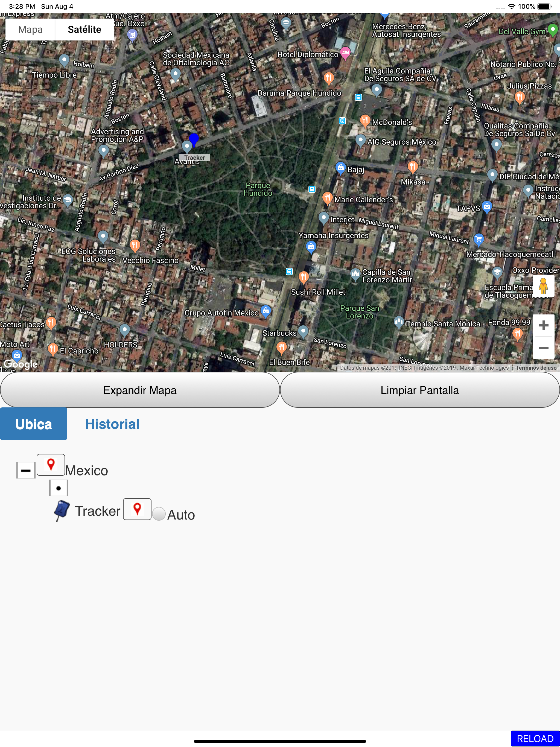Click the TAPVS shop pin
Image resolution: width=560 pixels, height=747 pixels.
click(x=487, y=207)
